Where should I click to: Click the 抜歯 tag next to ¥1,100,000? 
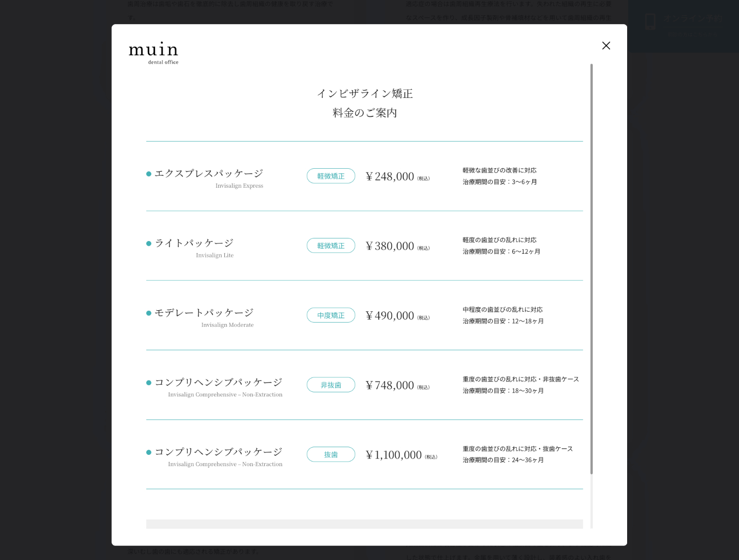click(x=331, y=455)
